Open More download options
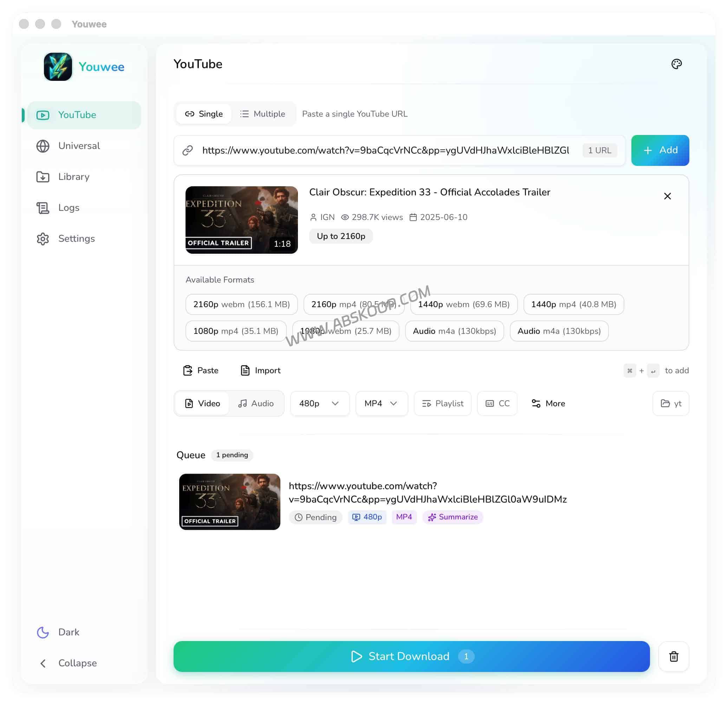This screenshot has width=728, height=705. pyautogui.click(x=548, y=403)
